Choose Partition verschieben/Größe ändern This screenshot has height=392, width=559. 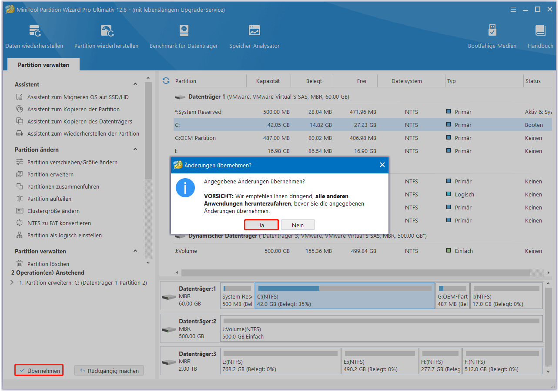pos(72,163)
